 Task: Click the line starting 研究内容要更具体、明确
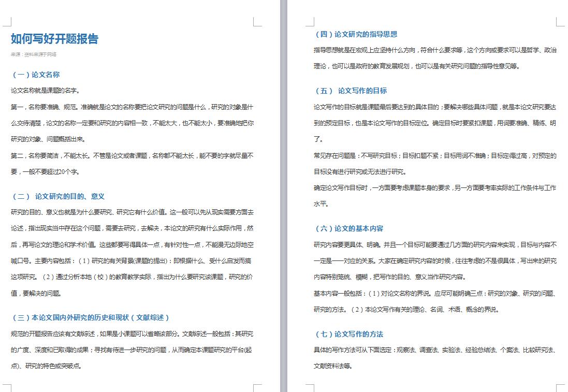(x=435, y=244)
